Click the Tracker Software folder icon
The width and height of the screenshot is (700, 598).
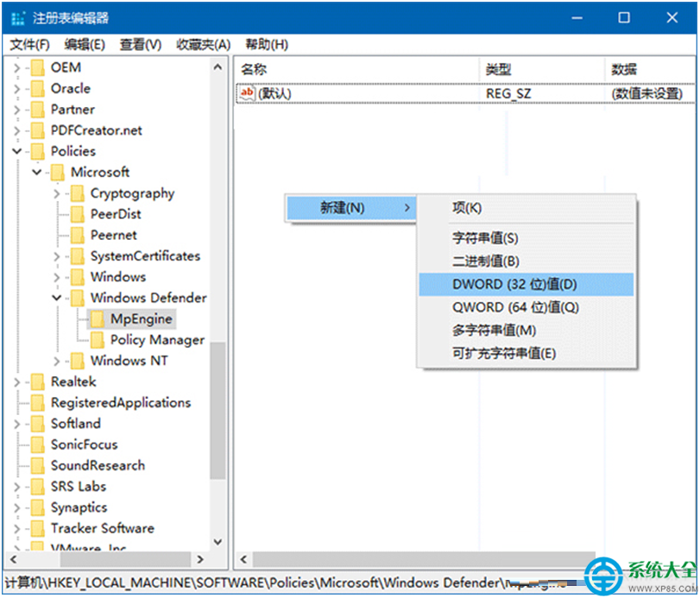click(x=37, y=529)
